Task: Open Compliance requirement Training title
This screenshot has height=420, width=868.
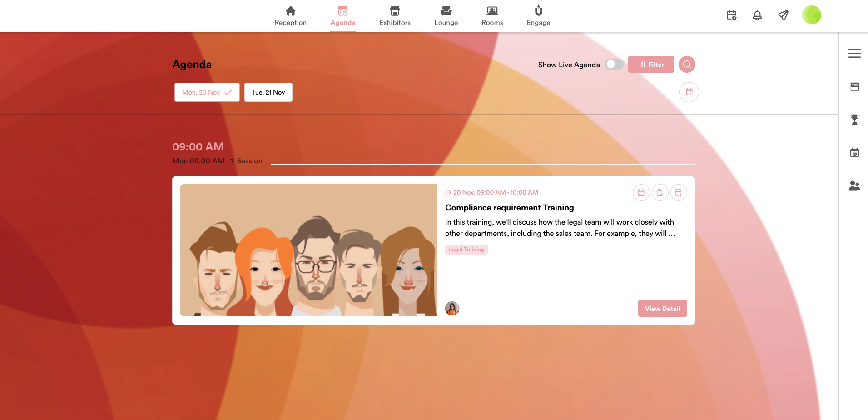Action: click(x=509, y=208)
